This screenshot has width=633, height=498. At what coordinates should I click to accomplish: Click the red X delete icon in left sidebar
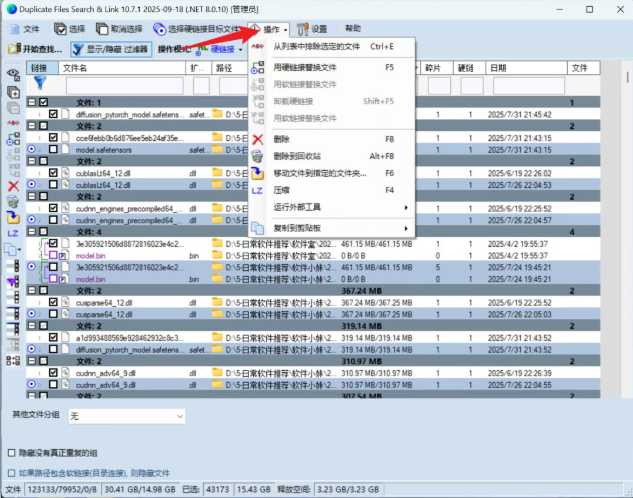13,186
